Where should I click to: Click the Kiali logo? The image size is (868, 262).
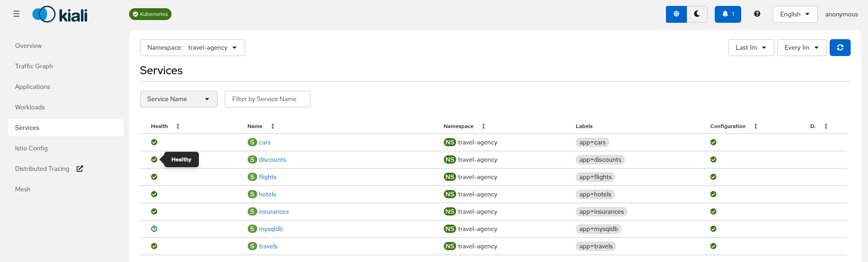(x=60, y=15)
